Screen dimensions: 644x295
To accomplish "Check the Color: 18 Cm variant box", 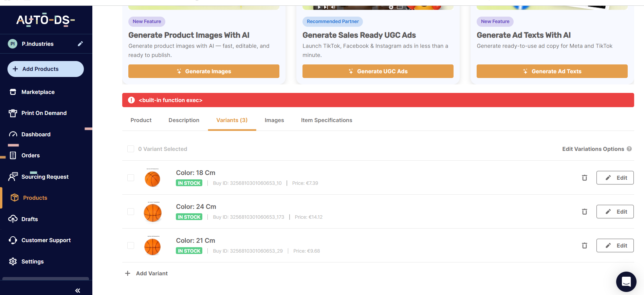I will 131,178.
